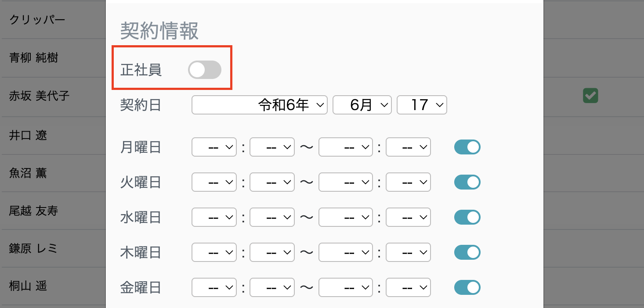Image resolution: width=644 pixels, height=308 pixels.
Task: Enable the 正社員 (full-time employee) toggle
Action: [204, 69]
